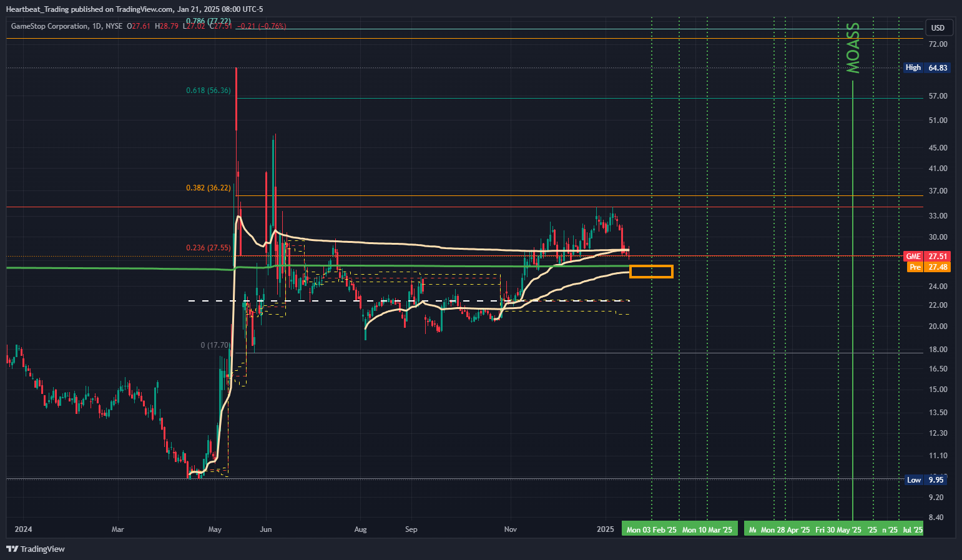Click the 2024 label on the time axis

[23, 529]
